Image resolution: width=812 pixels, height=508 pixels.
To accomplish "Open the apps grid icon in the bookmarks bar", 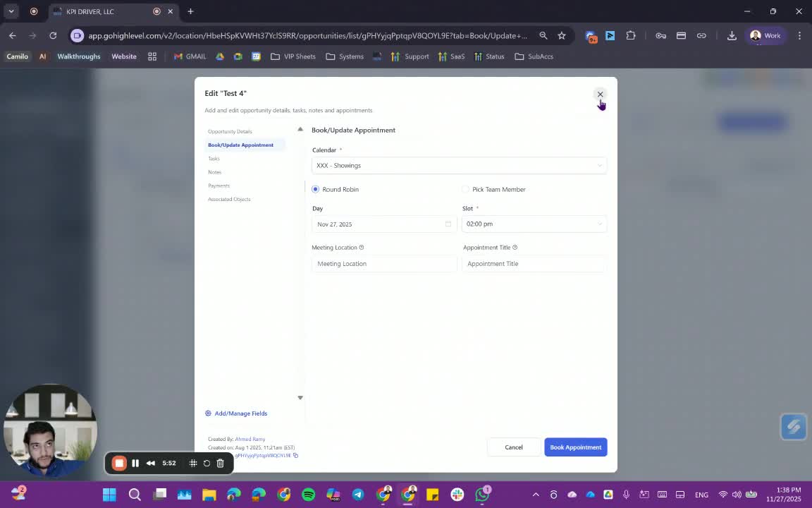I will (152, 56).
